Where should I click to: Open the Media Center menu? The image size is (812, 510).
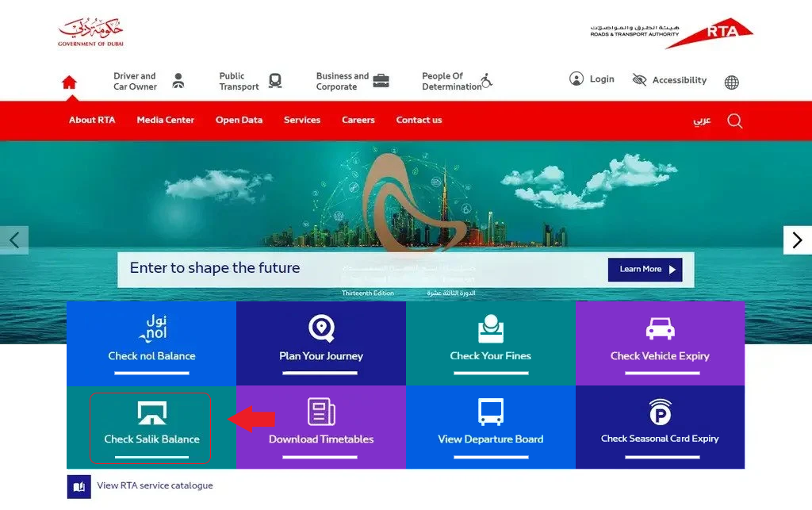click(x=165, y=120)
